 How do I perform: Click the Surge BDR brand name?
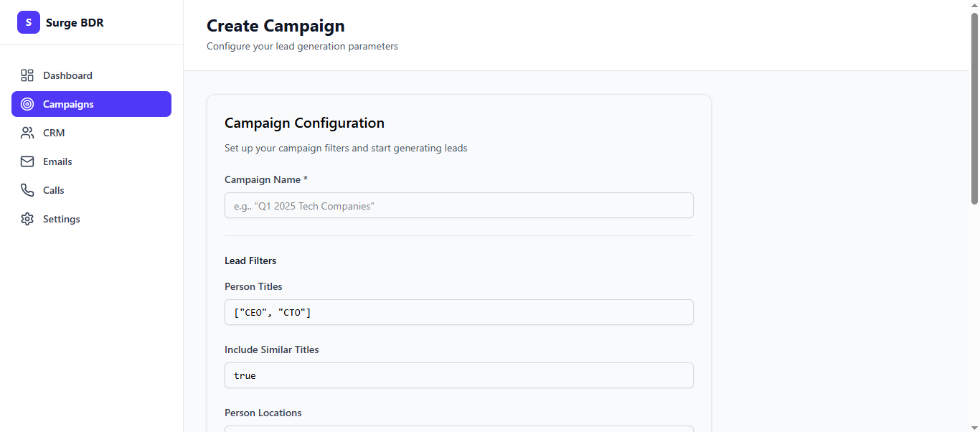coord(75,22)
